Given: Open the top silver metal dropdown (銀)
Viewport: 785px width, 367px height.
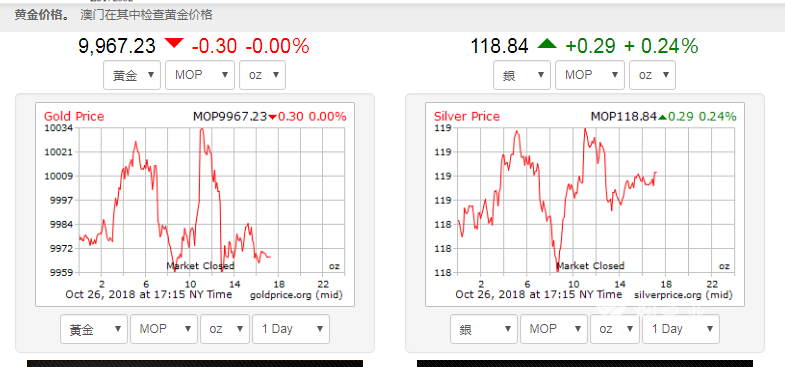Looking at the screenshot, I should pyautogui.click(x=522, y=75).
